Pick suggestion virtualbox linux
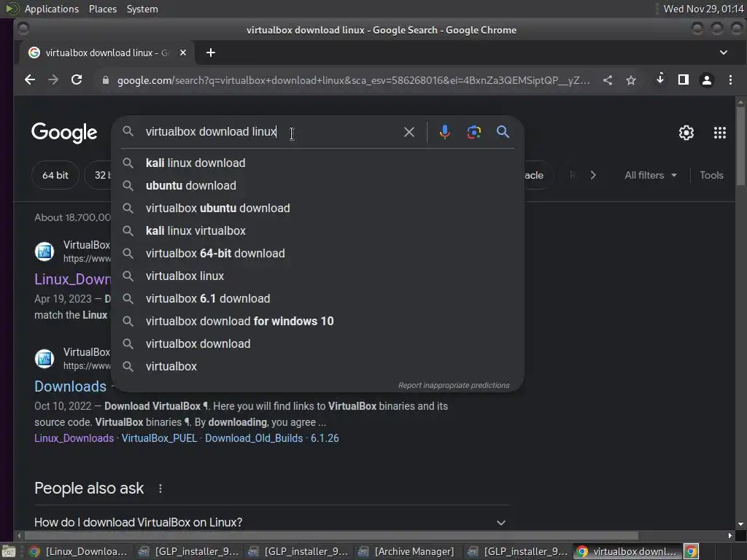This screenshot has width=747, height=560. pyautogui.click(x=317, y=276)
